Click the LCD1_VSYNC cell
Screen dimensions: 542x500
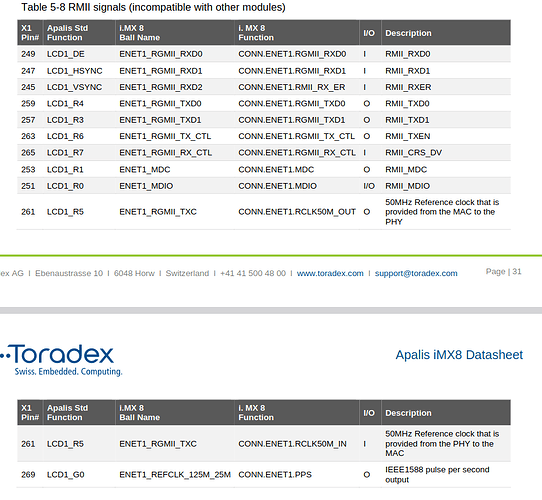(74, 87)
